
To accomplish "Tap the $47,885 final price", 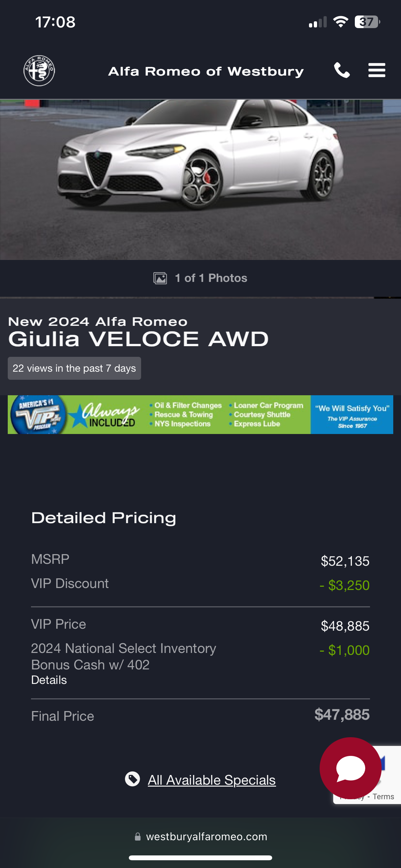I will 342,714.
